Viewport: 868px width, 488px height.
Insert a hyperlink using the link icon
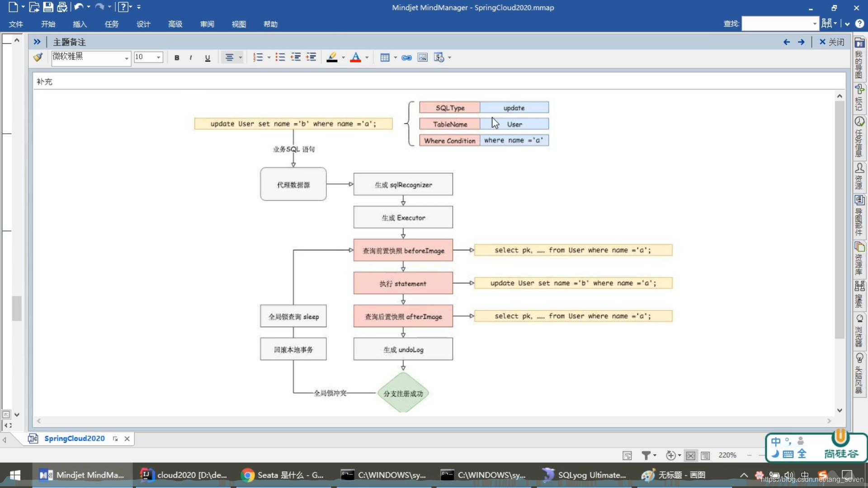click(x=406, y=57)
